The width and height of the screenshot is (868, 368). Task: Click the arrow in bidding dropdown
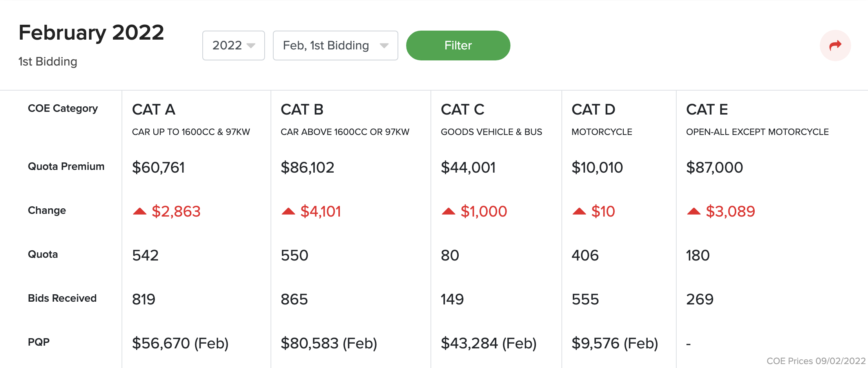click(384, 46)
